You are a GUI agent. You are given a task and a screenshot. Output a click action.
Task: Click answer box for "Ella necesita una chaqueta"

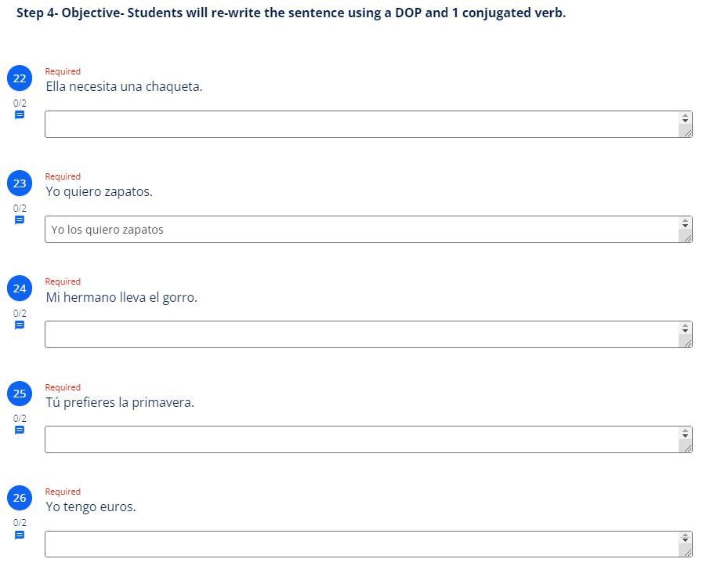pyautogui.click(x=360, y=124)
